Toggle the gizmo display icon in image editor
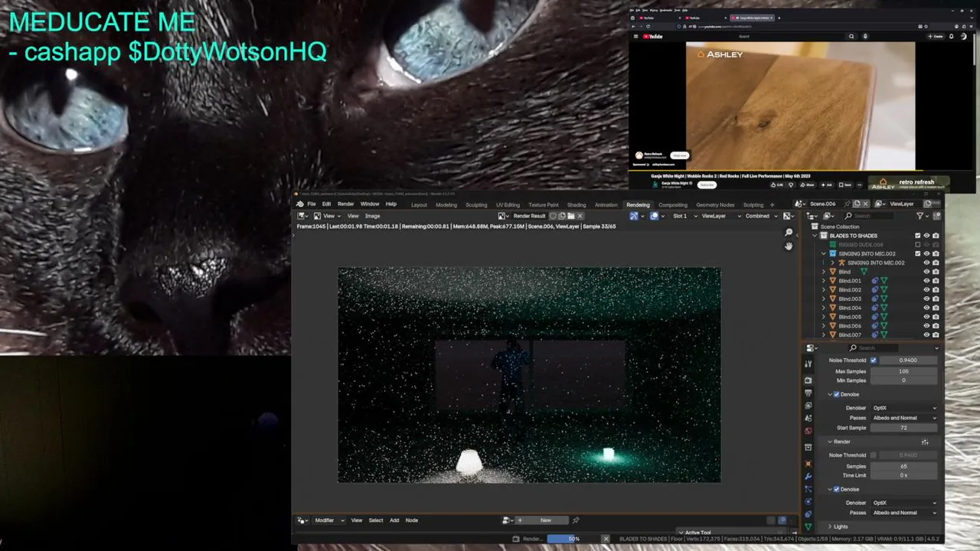Screen dimensions: 980x551 [x=634, y=216]
